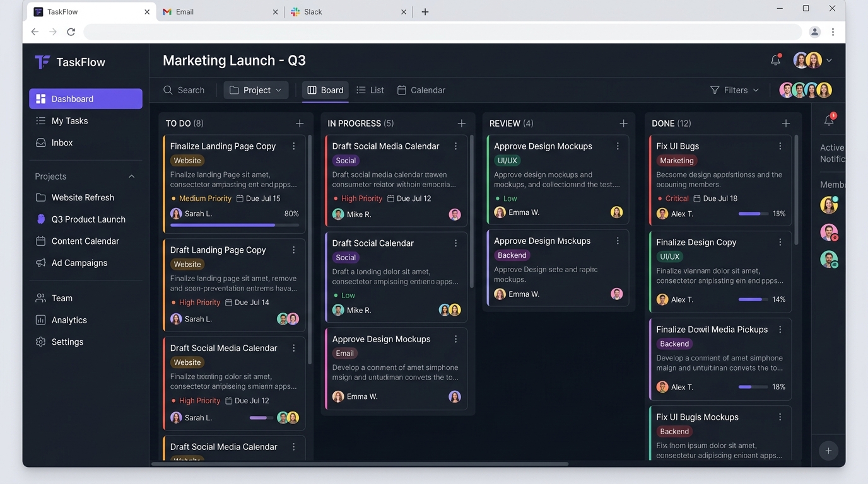This screenshot has width=868, height=484.
Task: Open the browser three-dot menu
Action: click(x=833, y=32)
